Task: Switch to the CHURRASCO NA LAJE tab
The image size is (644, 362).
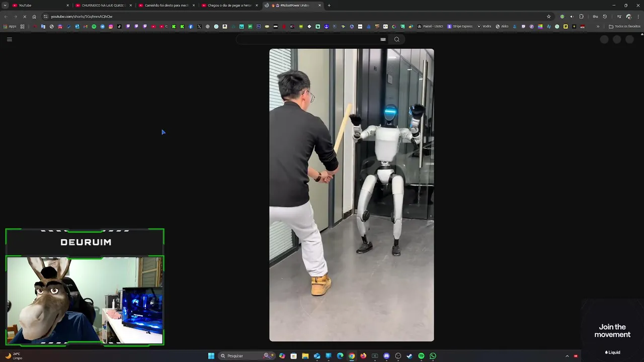Action: click(x=103, y=5)
